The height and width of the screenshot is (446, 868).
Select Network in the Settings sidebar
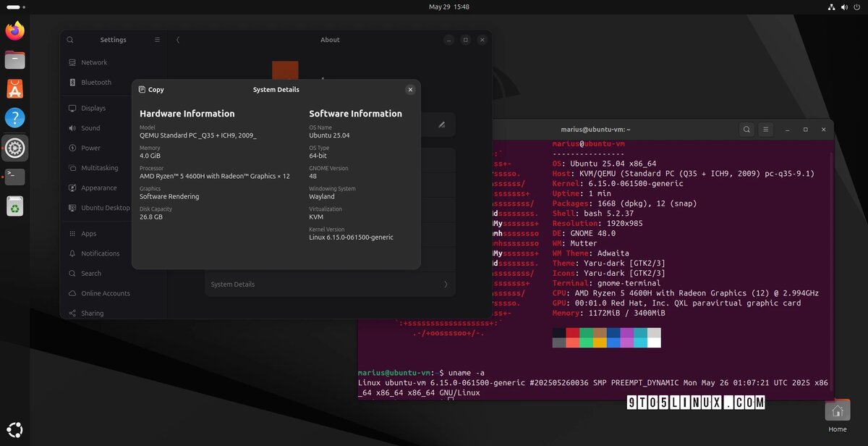[x=93, y=62]
